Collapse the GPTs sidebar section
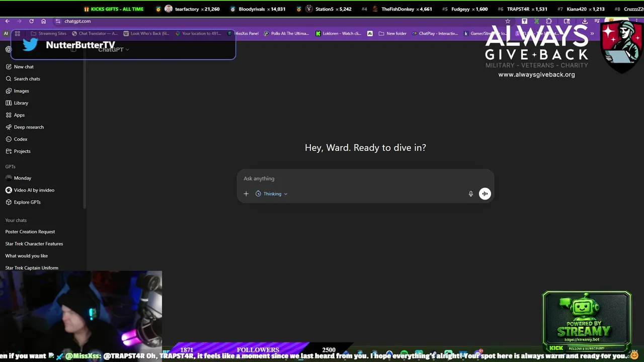644x362 pixels. point(11,166)
